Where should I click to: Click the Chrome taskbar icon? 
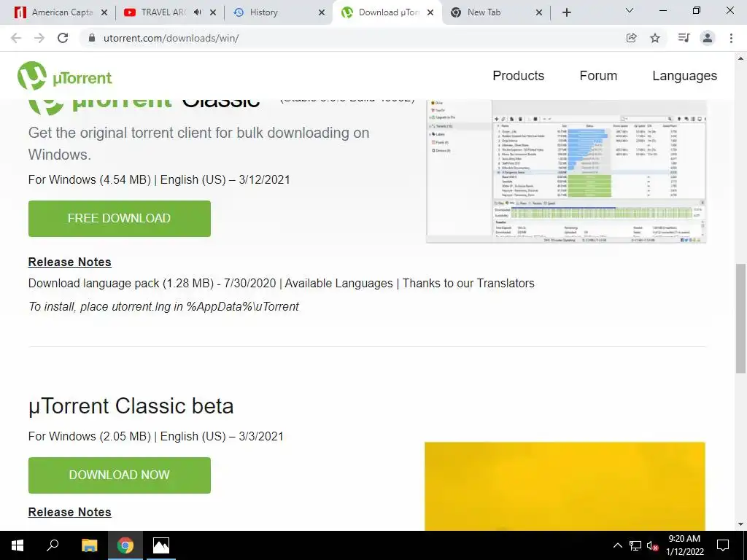coord(125,545)
